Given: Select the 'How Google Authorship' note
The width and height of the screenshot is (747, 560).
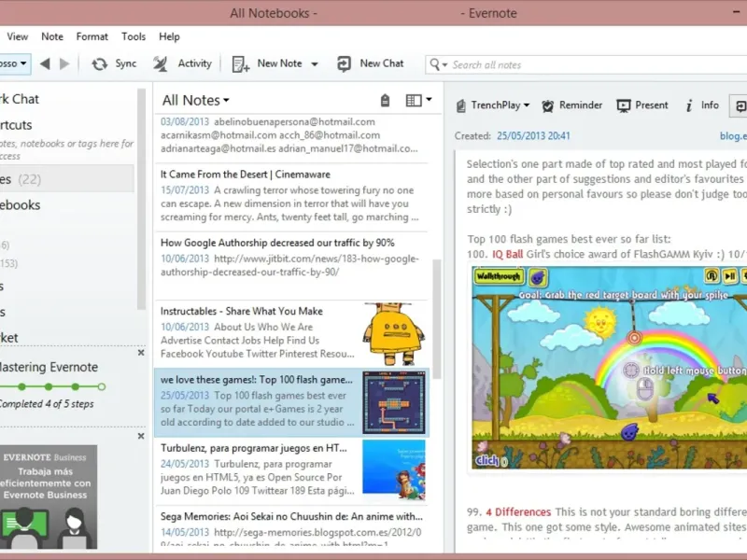Looking at the screenshot, I should pyautogui.click(x=291, y=266).
